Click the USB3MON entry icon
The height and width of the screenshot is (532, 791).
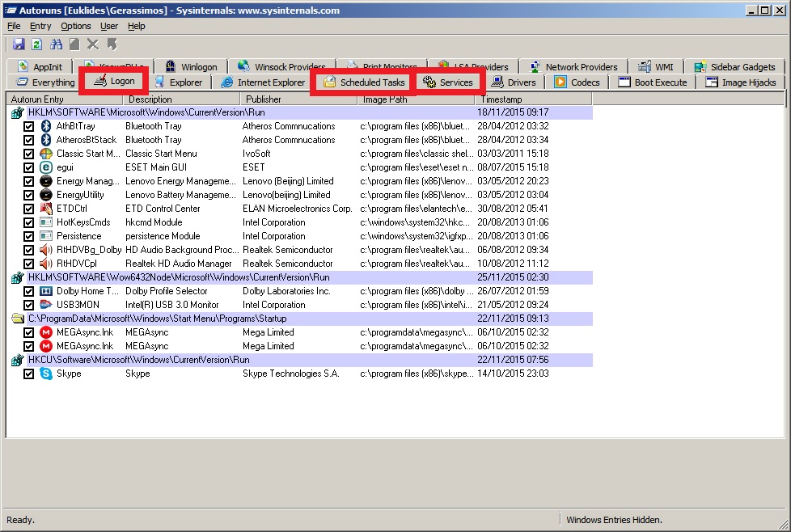pos(46,305)
